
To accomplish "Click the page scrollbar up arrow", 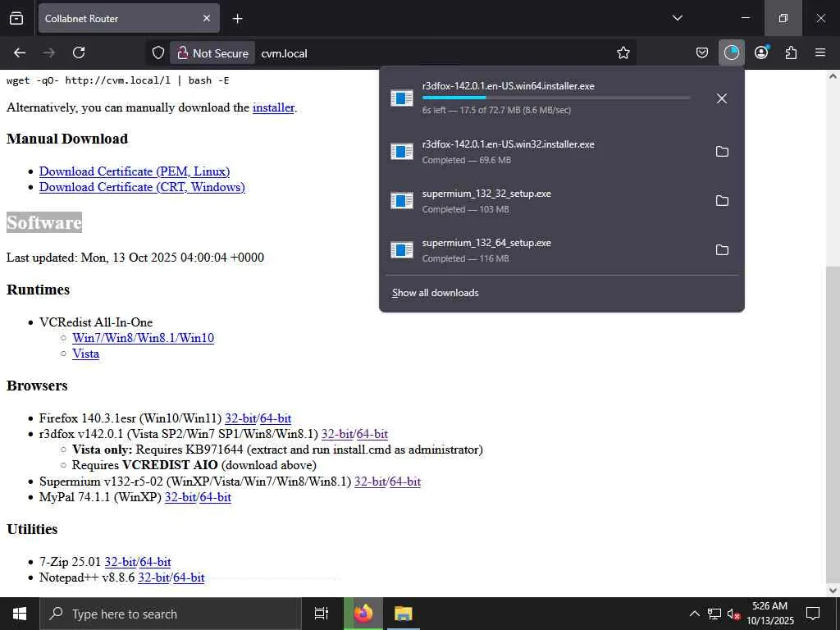I will [x=833, y=76].
